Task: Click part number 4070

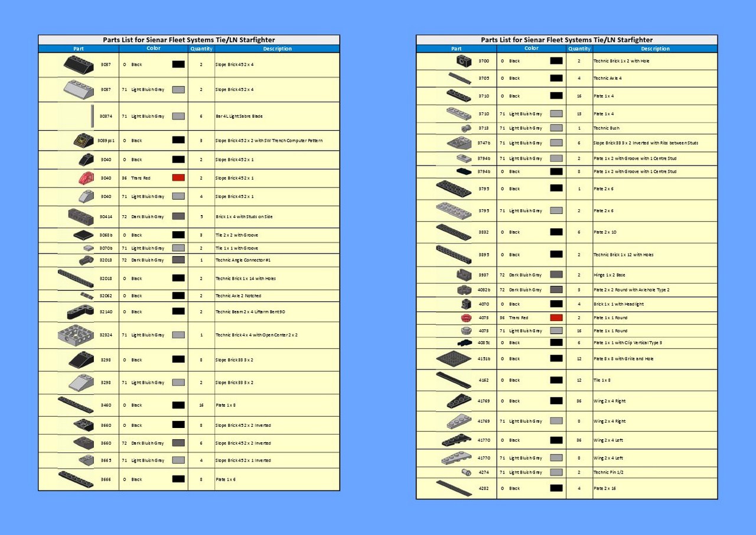Action: (x=484, y=304)
